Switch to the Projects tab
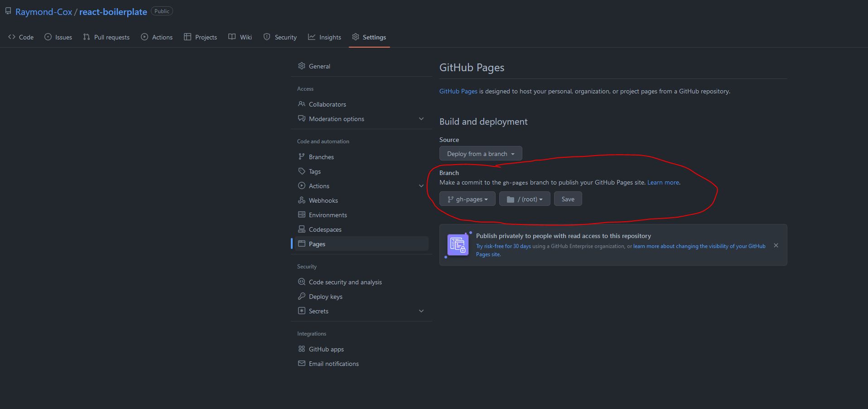Image resolution: width=868 pixels, height=409 pixels. point(200,37)
